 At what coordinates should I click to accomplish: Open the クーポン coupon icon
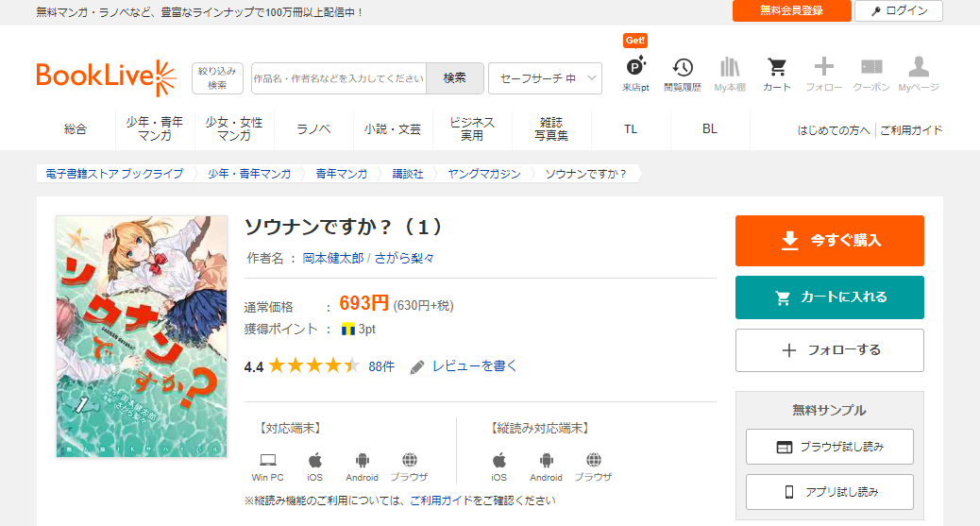tap(871, 74)
